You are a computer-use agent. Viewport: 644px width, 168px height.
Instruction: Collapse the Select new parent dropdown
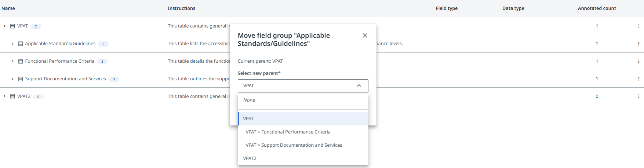(359, 86)
